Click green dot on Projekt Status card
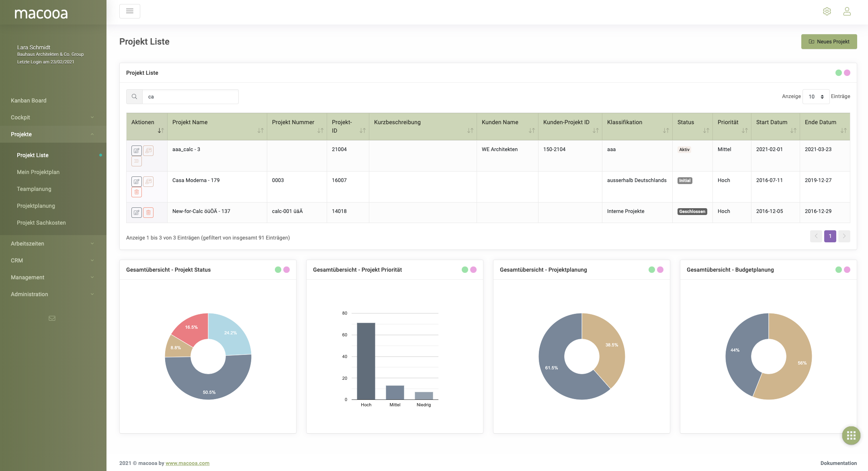This screenshot has width=868, height=471. click(x=278, y=270)
